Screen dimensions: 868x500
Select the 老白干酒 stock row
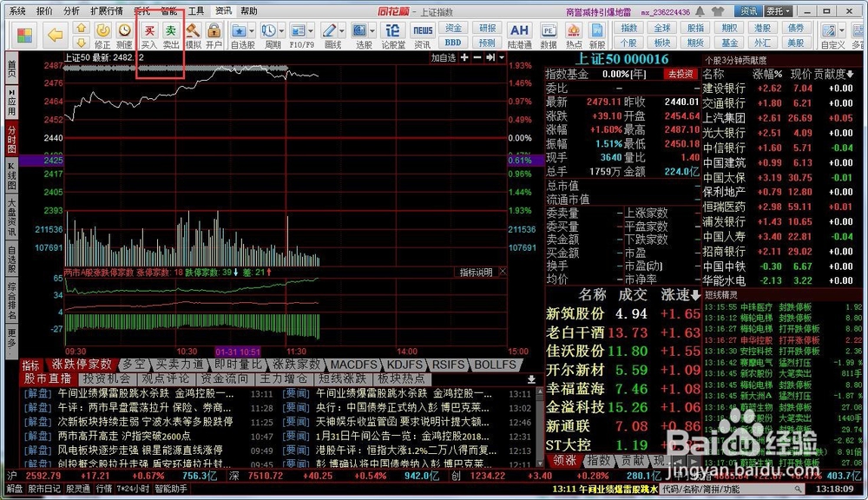[x=622, y=332]
